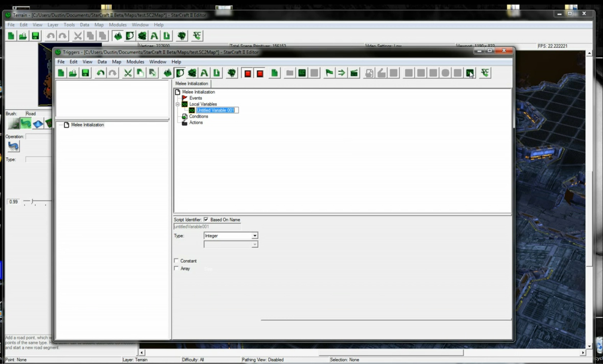Click the New Variable icon under the cursor
The height and width of the screenshot is (364, 603).
[470, 73]
